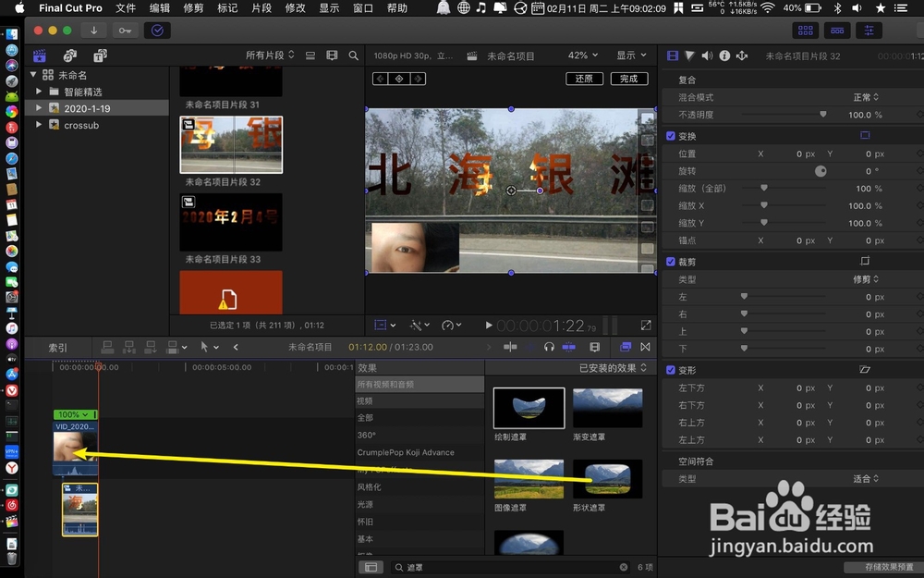The image size is (924, 578).
Task: Click the audio meters speaker icon above viewer
Action: tap(707, 56)
